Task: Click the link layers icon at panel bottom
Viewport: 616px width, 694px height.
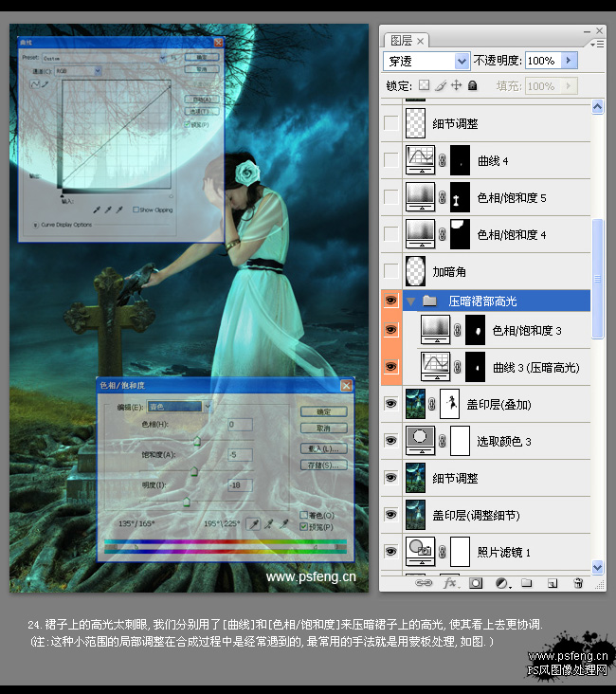Action: pyautogui.click(x=423, y=582)
